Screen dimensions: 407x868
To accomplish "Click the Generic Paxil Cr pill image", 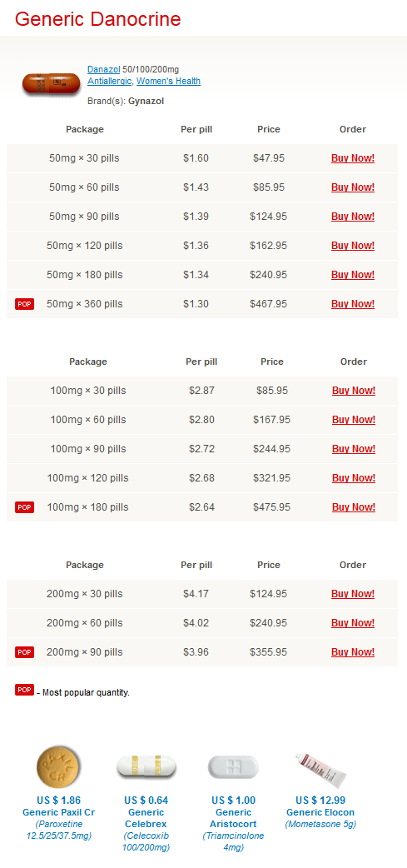I will click(x=58, y=768).
